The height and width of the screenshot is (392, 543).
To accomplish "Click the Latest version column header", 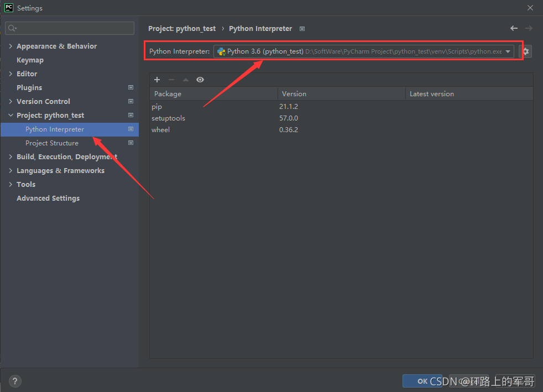I will point(469,93).
